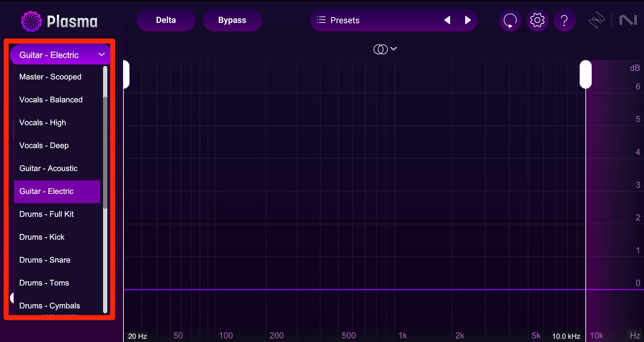Toggle the Bypass button
Screen dimensions: 644x342
pyautogui.click(x=232, y=20)
